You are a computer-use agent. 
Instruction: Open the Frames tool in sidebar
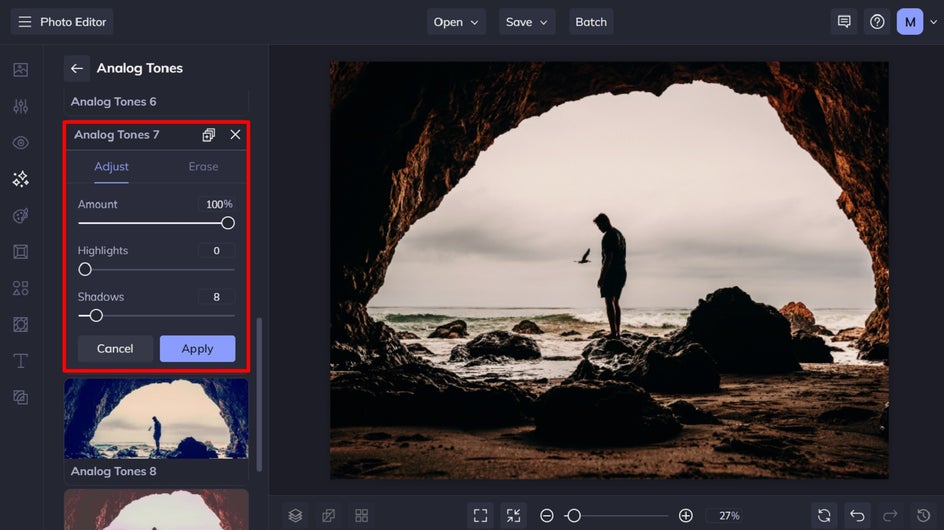(20, 252)
